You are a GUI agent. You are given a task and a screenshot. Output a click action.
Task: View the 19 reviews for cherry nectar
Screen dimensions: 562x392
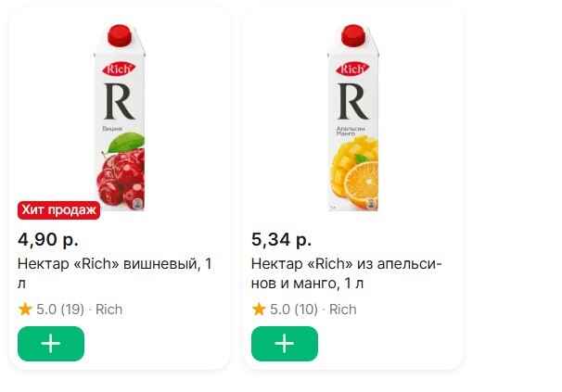click(72, 310)
